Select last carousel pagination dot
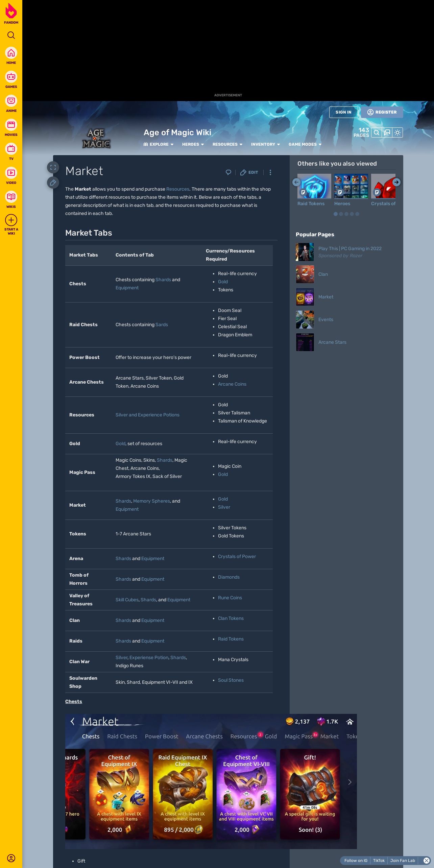Image resolution: width=434 pixels, height=868 pixels. (x=357, y=214)
